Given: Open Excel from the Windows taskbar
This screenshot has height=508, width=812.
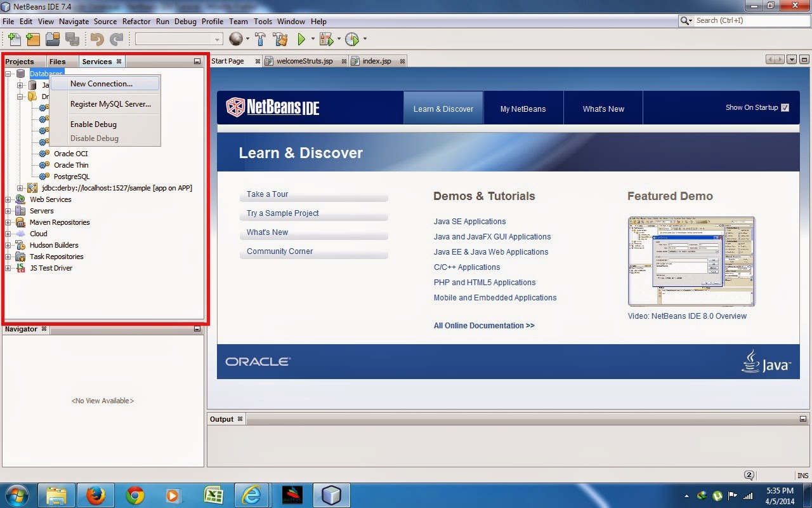Looking at the screenshot, I should [x=213, y=495].
